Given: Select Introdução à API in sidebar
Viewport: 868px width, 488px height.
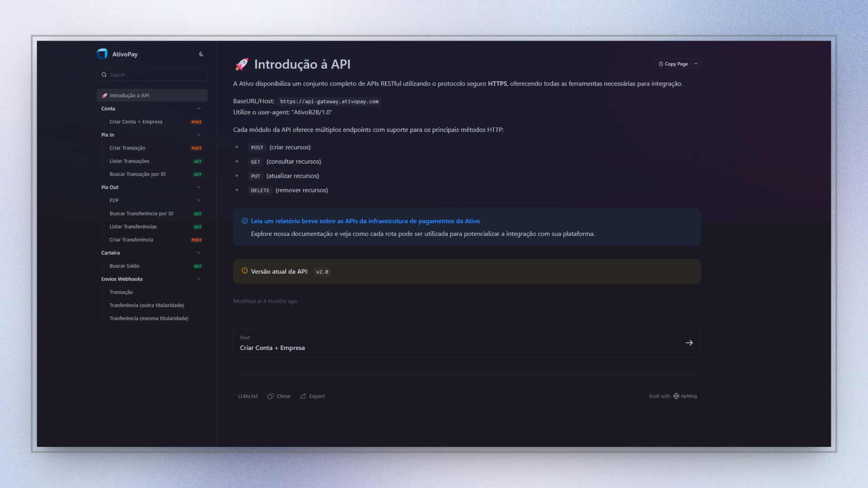Looking at the screenshot, I should point(129,95).
